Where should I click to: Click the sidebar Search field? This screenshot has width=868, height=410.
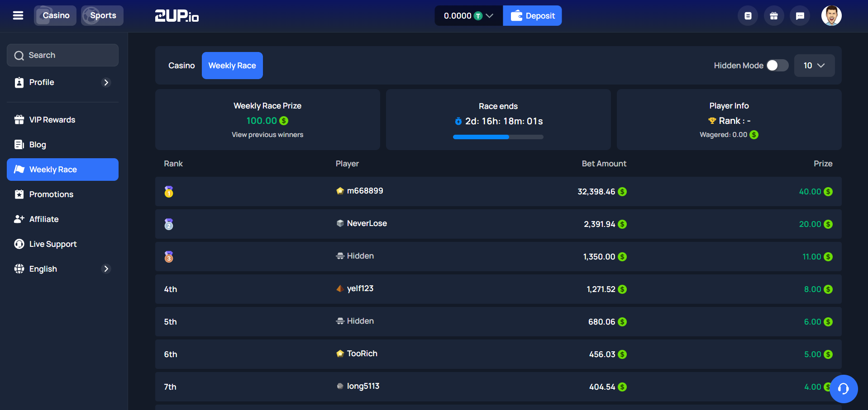(62, 55)
